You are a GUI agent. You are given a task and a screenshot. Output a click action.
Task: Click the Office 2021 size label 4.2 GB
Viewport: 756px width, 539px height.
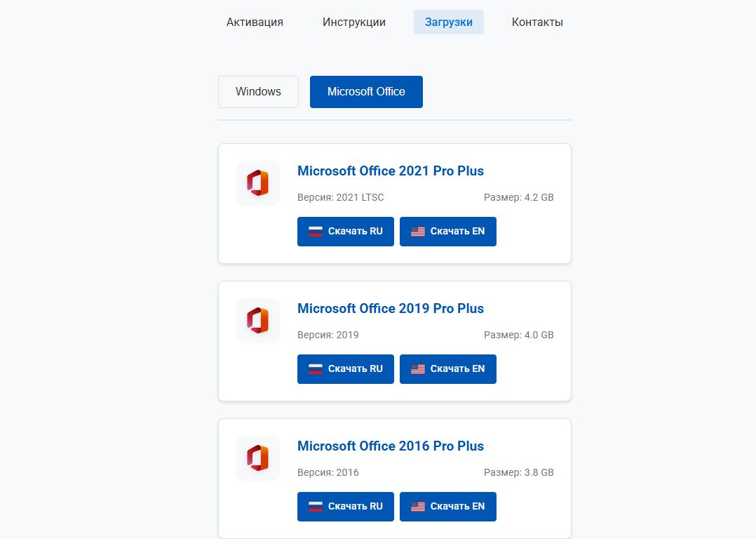point(519,197)
